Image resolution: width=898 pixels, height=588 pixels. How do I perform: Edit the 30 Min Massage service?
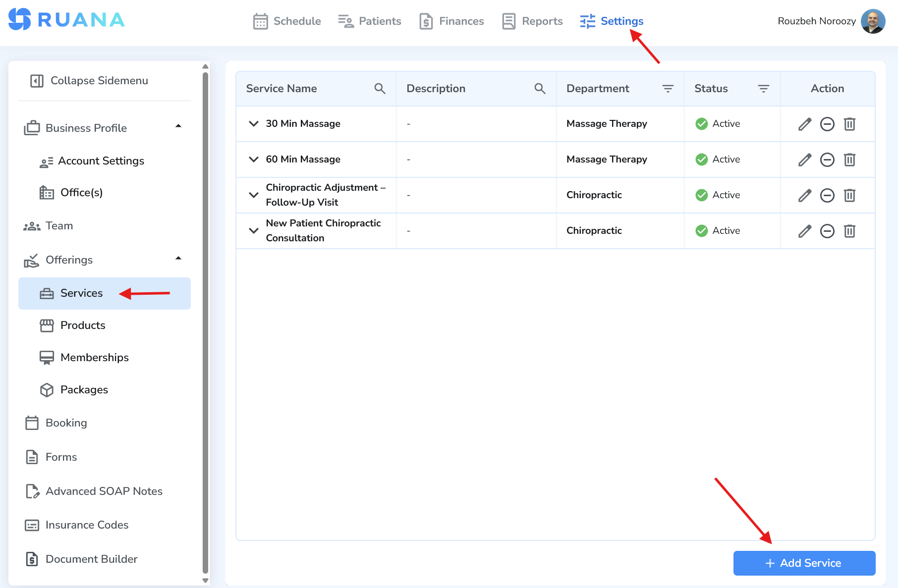coord(805,124)
